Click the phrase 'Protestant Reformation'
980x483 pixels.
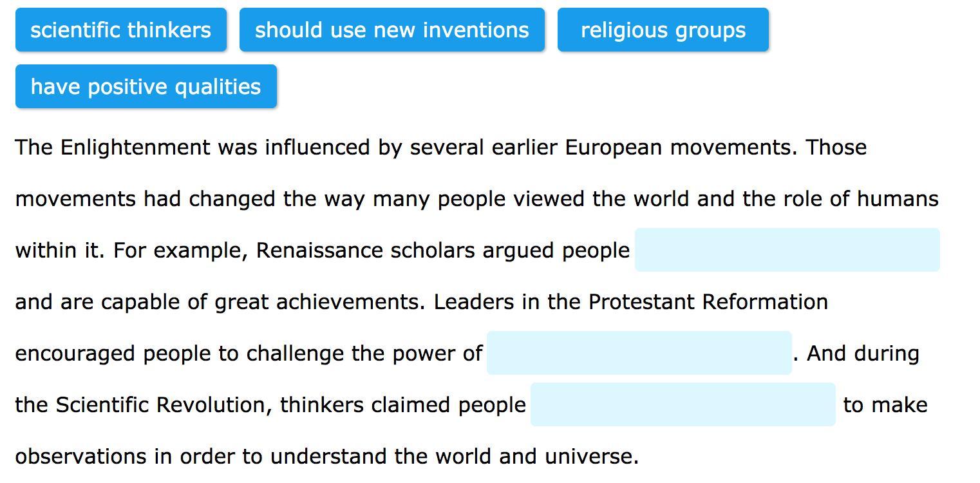[708, 302]
